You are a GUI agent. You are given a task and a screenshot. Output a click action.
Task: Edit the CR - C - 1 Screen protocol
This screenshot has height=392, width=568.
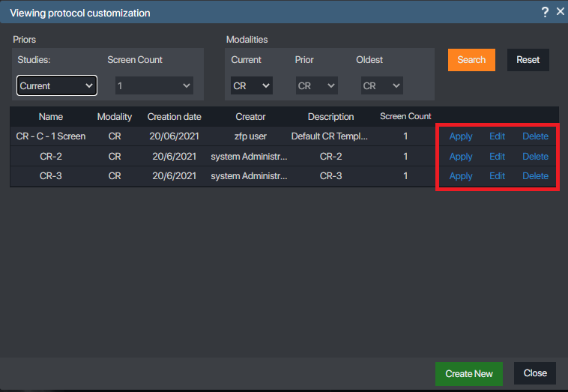coord(497,136)
